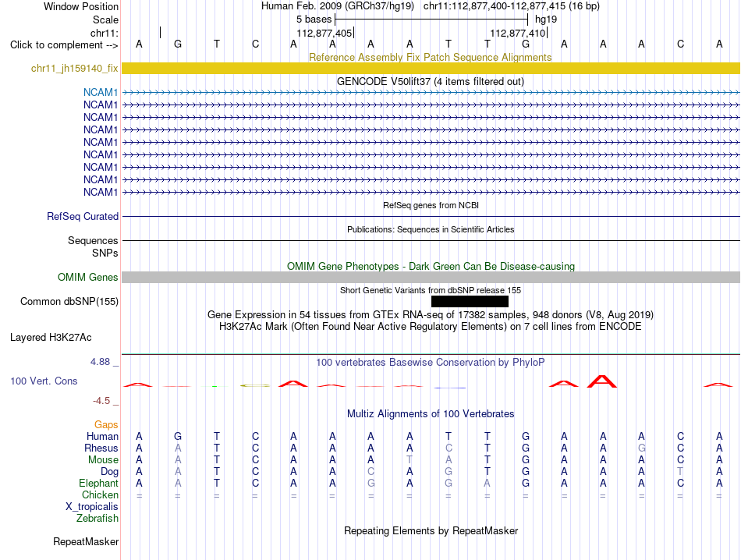Click the grey T in the Dog row

pos(680,472)
